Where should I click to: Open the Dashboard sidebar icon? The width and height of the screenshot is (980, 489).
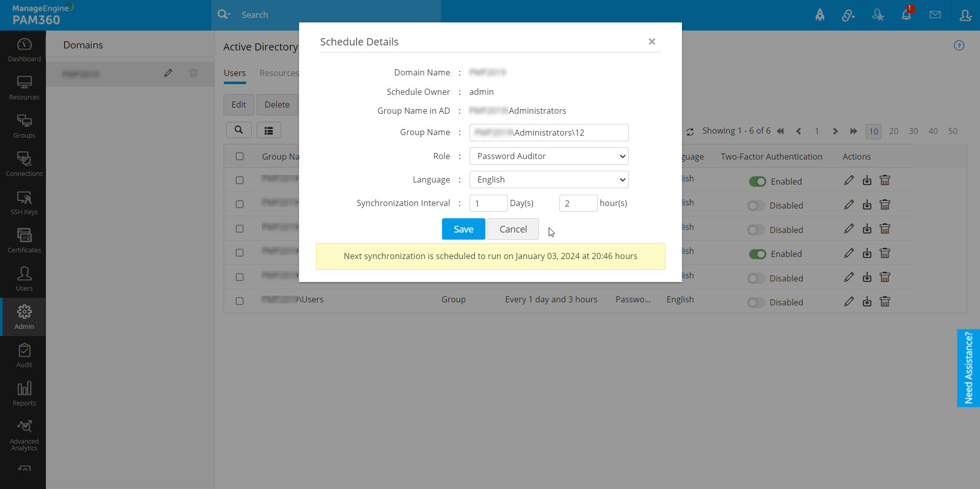tap(24, 49)
